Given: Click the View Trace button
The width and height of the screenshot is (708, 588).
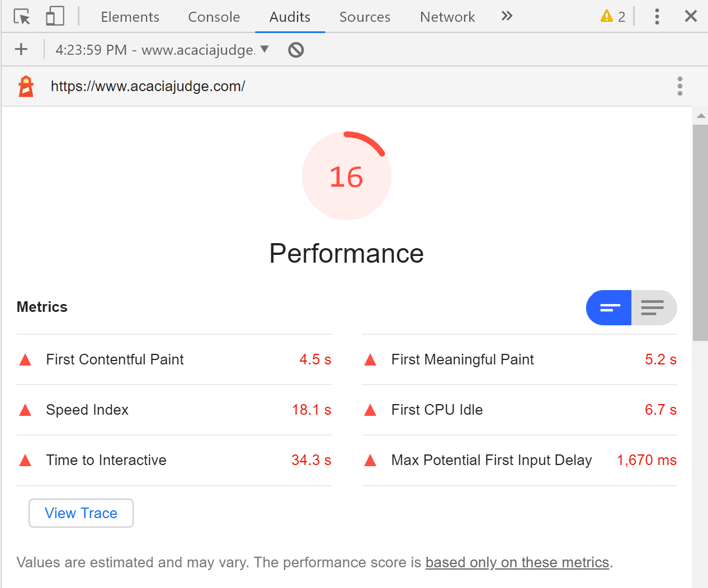Looking at the screenshot, I should [81, 513].
